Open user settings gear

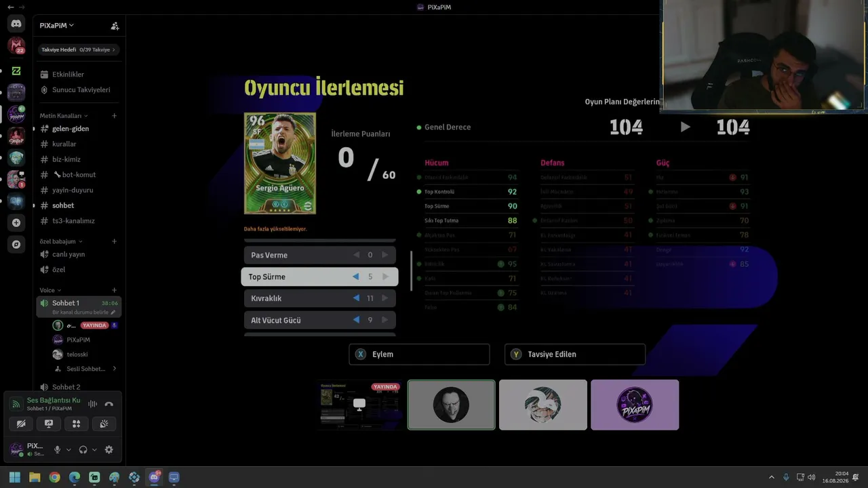click(108, 449)
